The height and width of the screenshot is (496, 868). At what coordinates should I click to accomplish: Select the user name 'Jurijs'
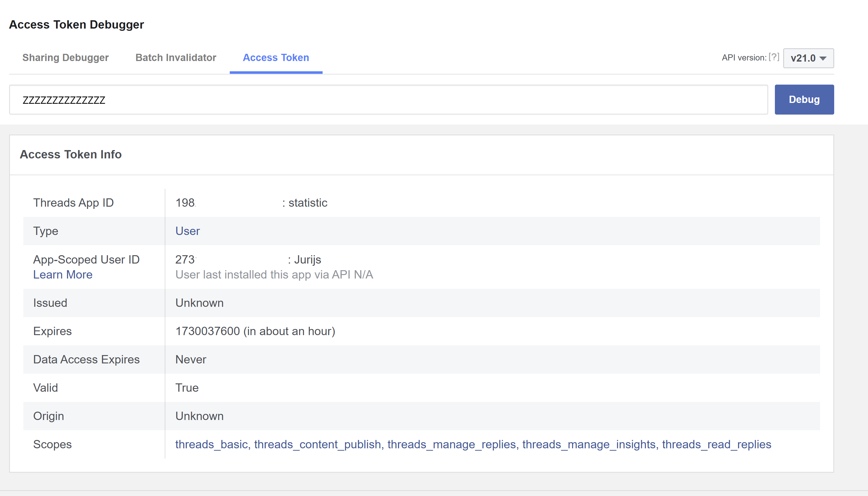coord(308,260)
